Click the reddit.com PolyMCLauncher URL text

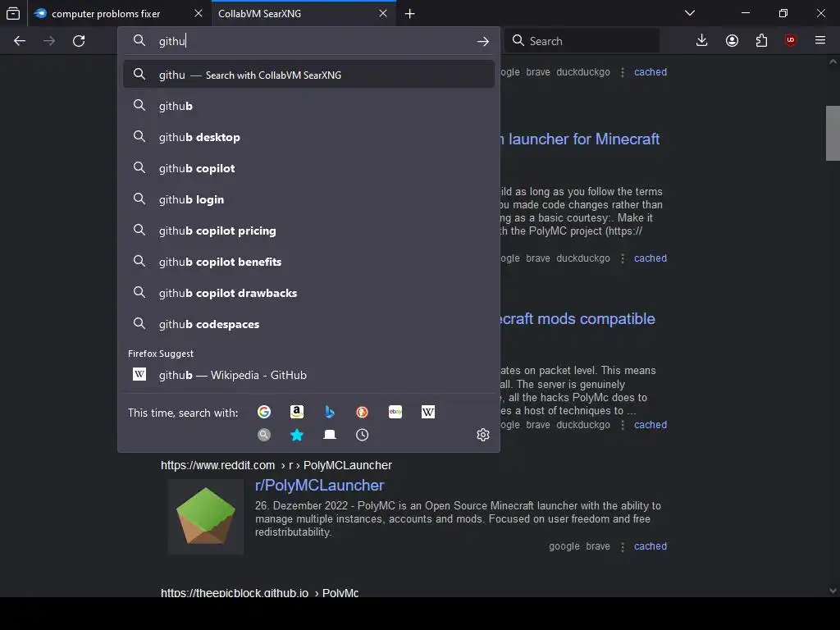(x=276, y=465)
